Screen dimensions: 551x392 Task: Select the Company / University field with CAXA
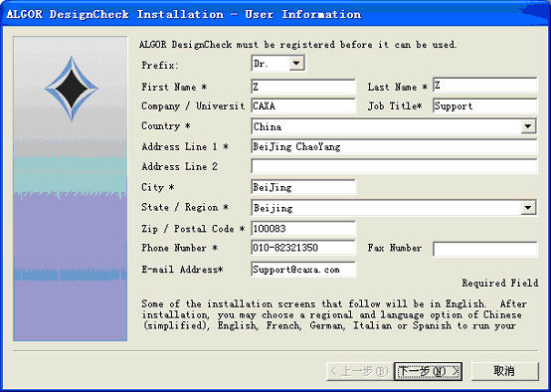[x=304, y=106]
